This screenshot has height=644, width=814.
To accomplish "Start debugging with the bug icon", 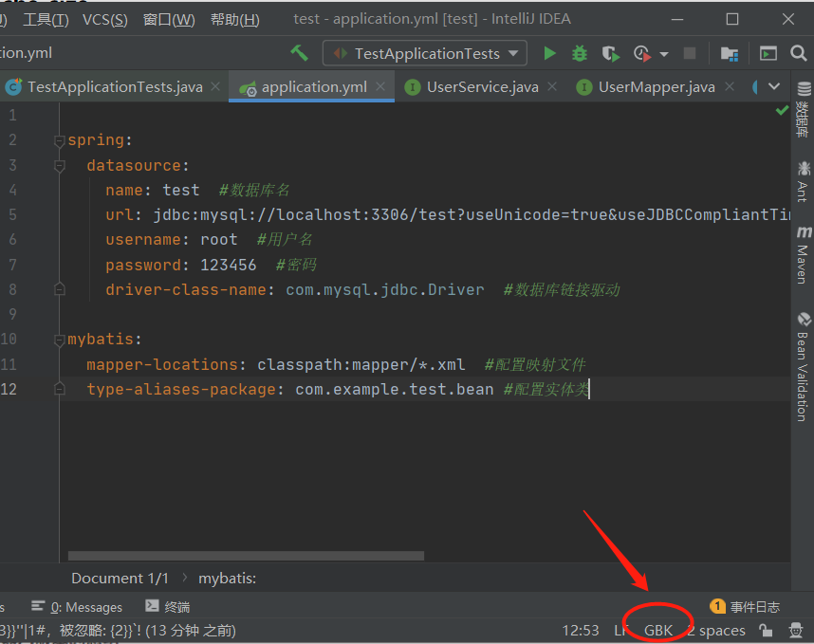I will (x=579, y=53).
